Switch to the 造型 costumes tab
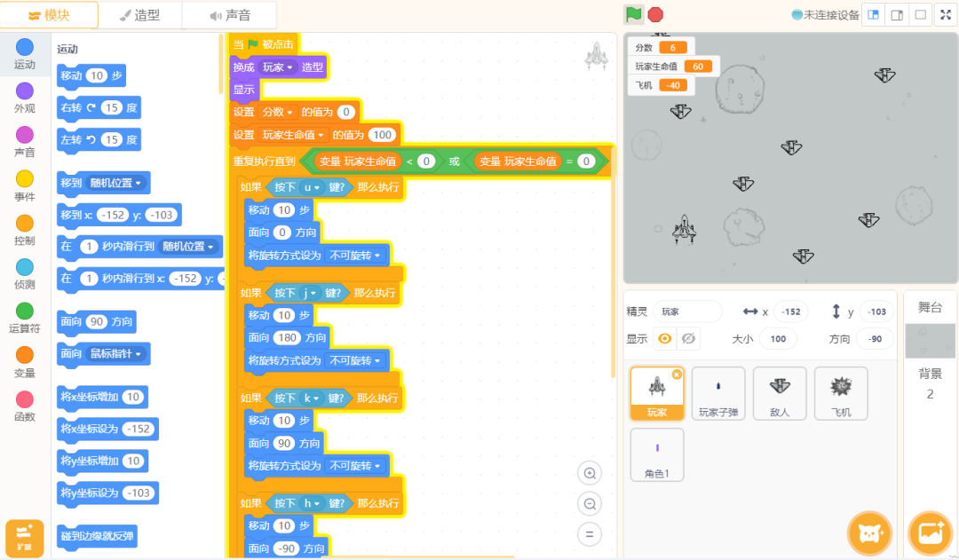Image resolution: width=959 pixels, height=560 pixels. point(139,15)
